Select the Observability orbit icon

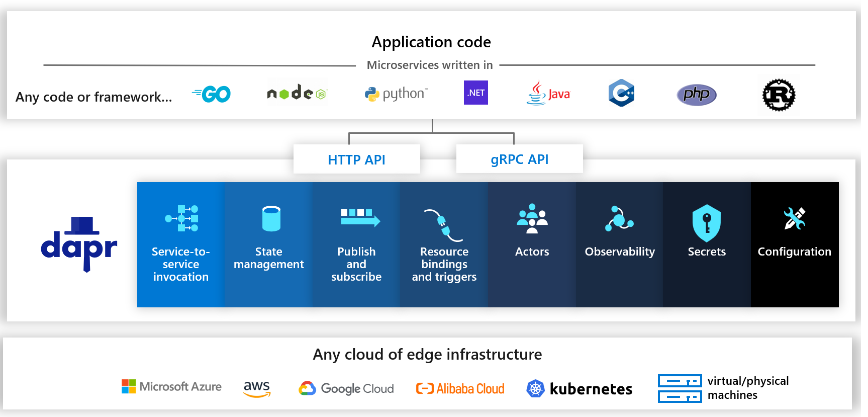[x=619, y=218]
